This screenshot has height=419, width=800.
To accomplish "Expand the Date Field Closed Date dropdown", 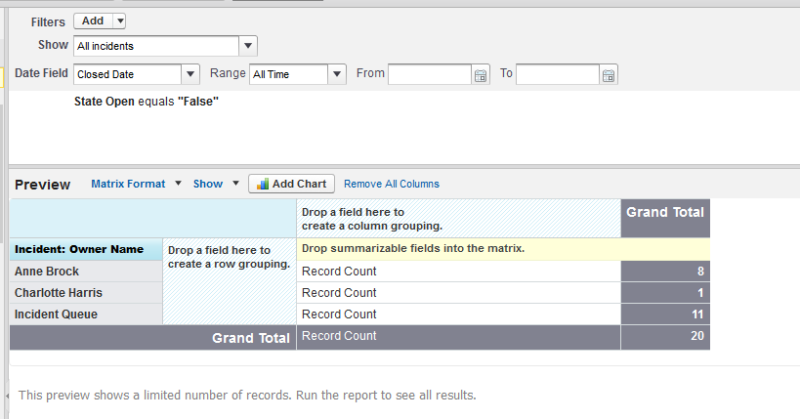I will click(x=190, y=74).
